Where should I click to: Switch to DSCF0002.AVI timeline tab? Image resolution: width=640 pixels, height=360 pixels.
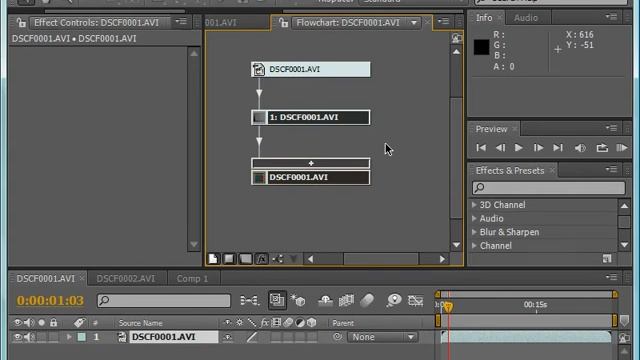126,279
